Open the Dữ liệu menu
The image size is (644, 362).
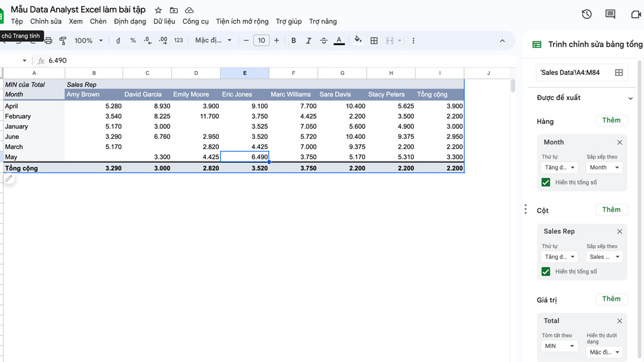point(164,21)
